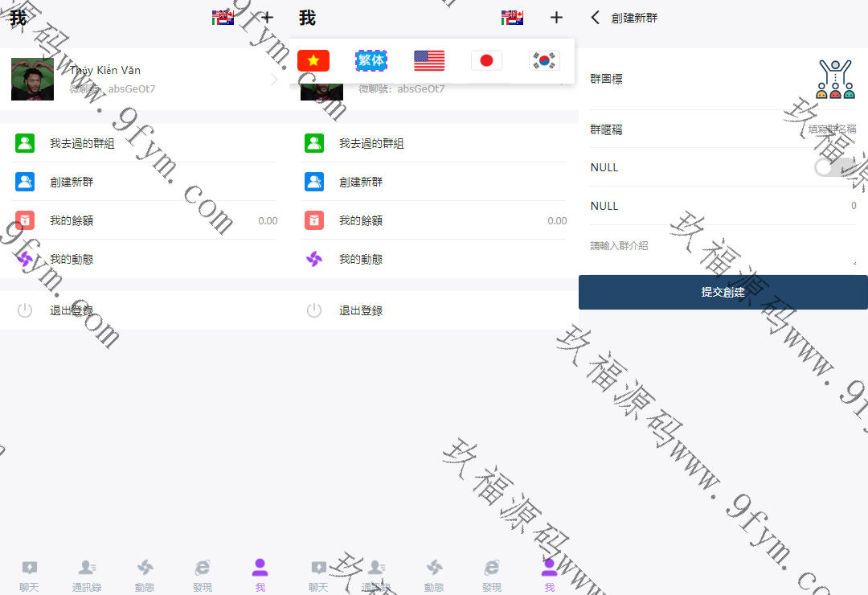Screen dimensions: 868x595
Task: Open profile via chevron beside Thùy Kiến Vân
Action: [x=274, y=80]
